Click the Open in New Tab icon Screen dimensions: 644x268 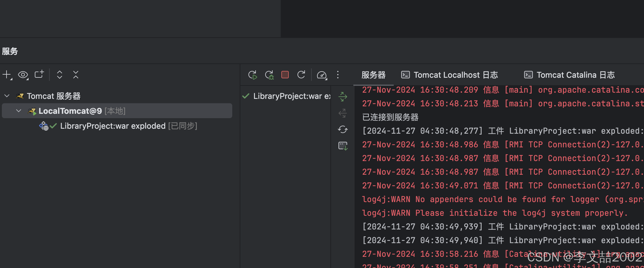tap(39, 75)
